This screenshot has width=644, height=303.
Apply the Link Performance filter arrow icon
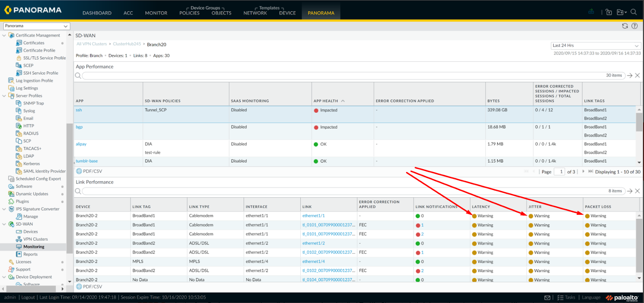(x=630, y=191)
